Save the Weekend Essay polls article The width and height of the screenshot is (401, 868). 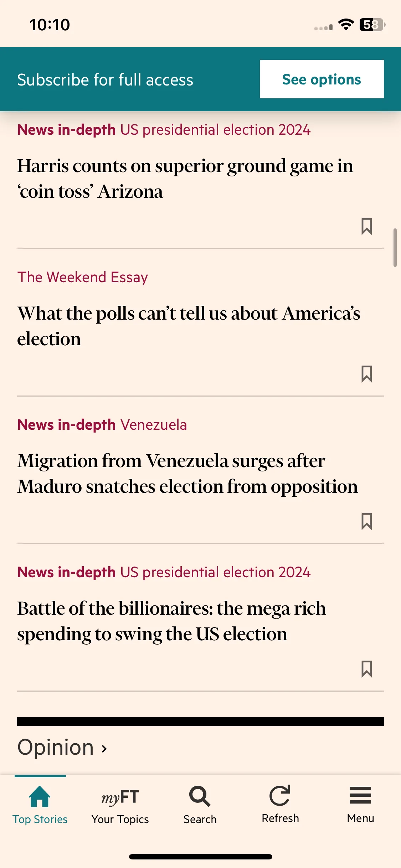click(367, 374)
